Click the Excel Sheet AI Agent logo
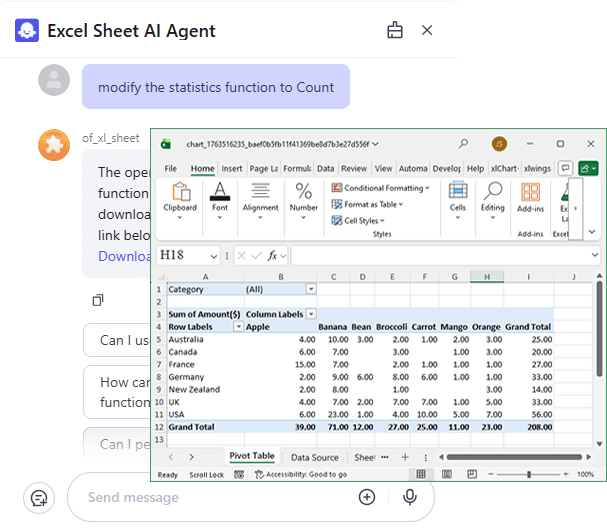The height and width of the screenshot is (532, 607). tap(27, 30)
